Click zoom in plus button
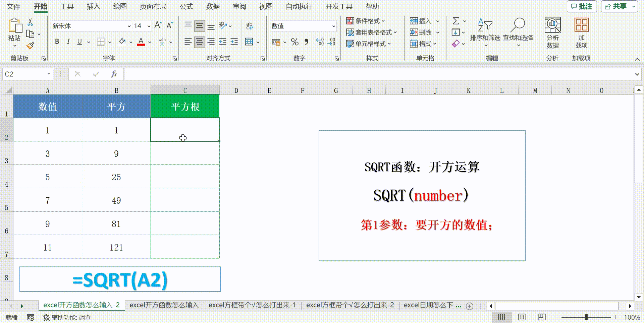 coord(615,317)
